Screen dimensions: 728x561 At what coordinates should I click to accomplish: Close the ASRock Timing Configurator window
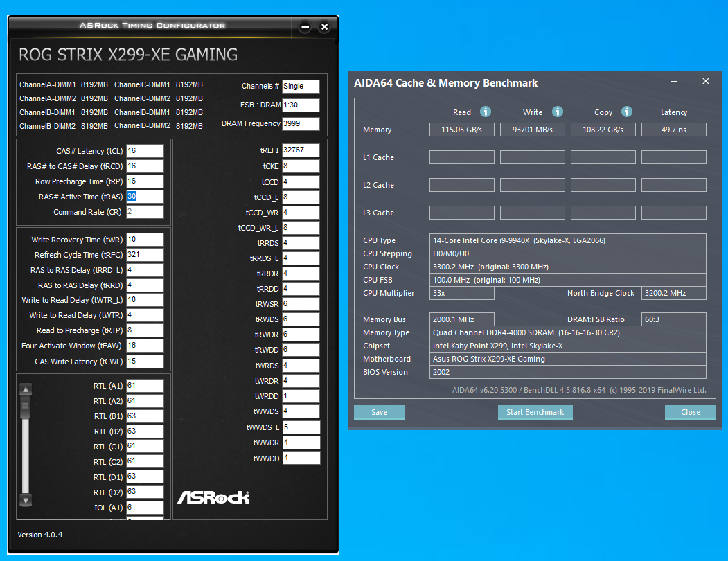pyautogui.click(x=325, y=27)
